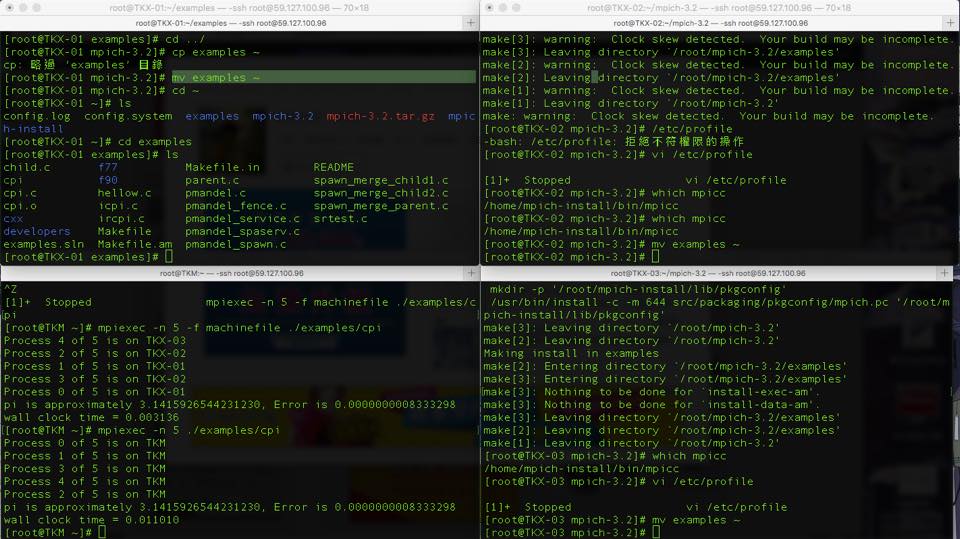The image size is (960, 539).
Task: Click 'wall clock time = 0.011010' line
Action: click(91, 520)
